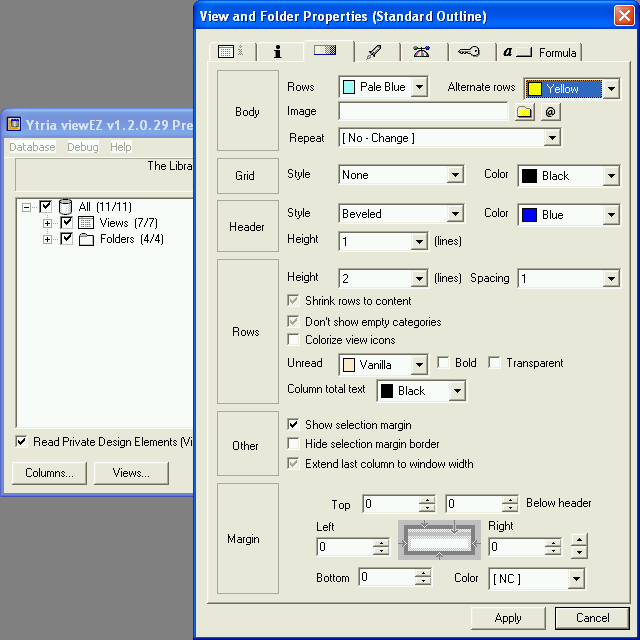Open the Alternate rows Yellow dropdown
Viewport: 640px width, 640px height.
(x=611, y=89)
